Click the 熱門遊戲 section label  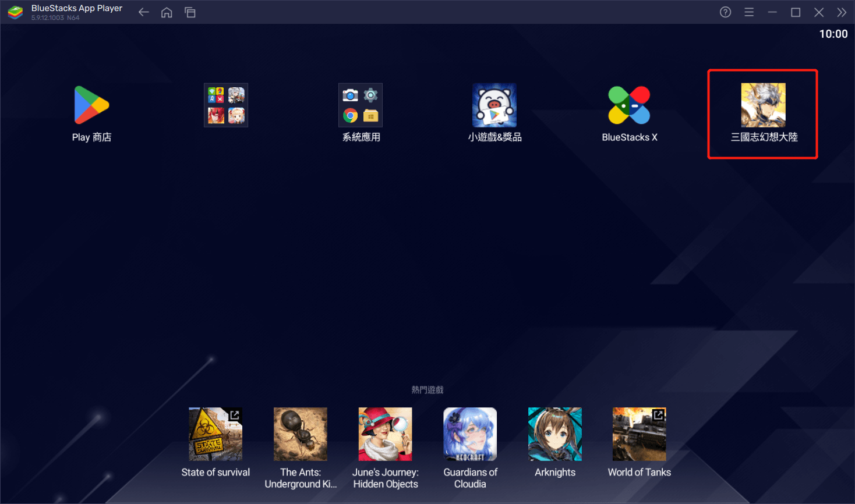tap(427, 389)
